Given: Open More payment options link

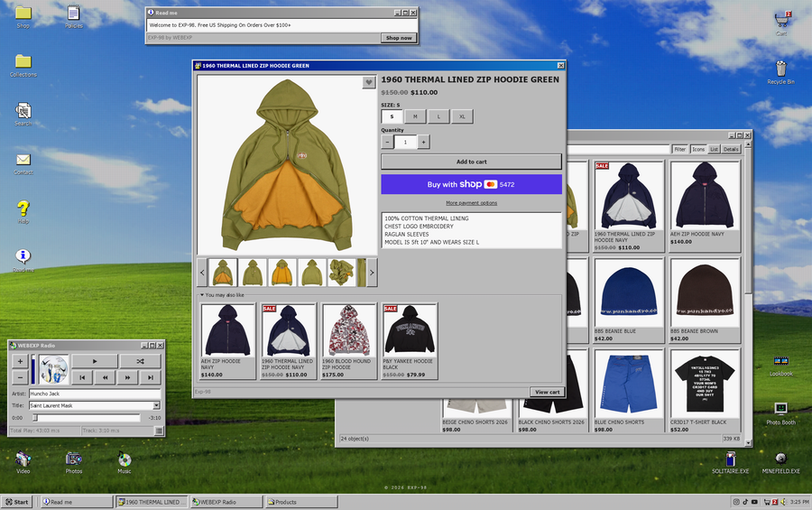Looking at the screenshot, I should coord(471,203).
